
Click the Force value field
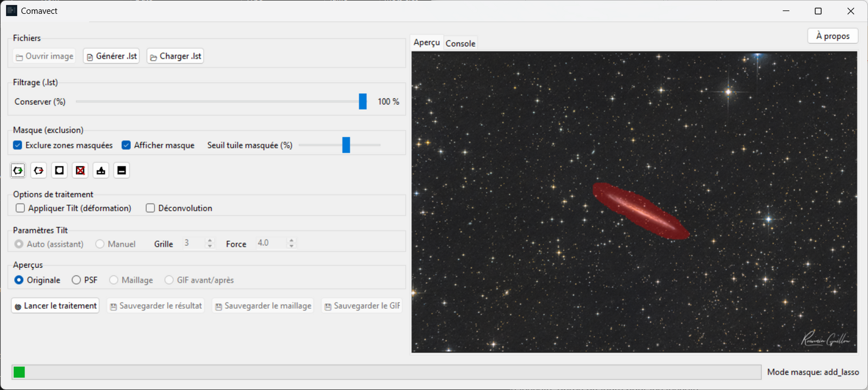(x=271, y=244)
